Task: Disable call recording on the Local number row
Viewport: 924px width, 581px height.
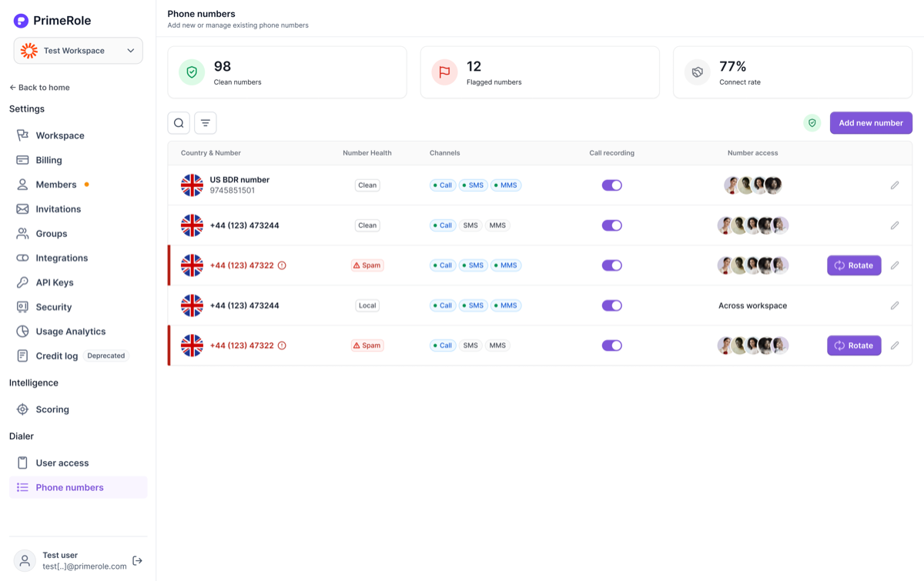Action: click(x=612, y=306)
